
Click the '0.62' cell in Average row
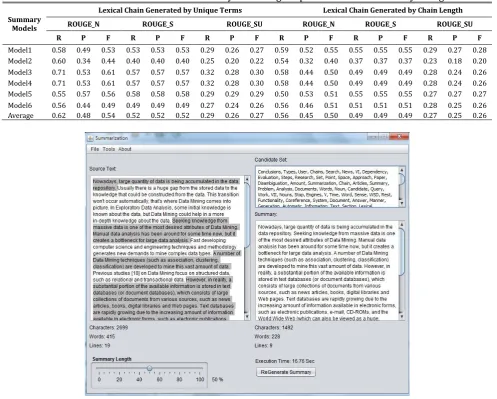[59, 116]
